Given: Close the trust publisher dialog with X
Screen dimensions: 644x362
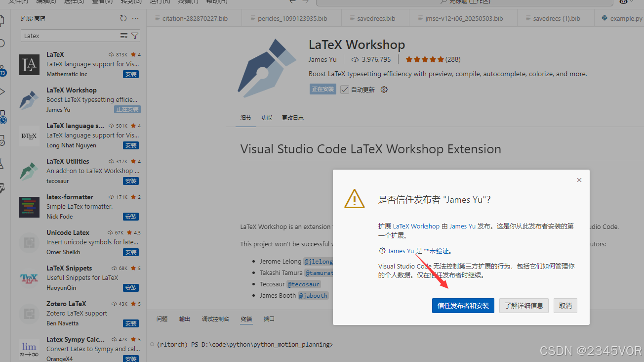Looking at the screenshot, I should pos(579,180).
